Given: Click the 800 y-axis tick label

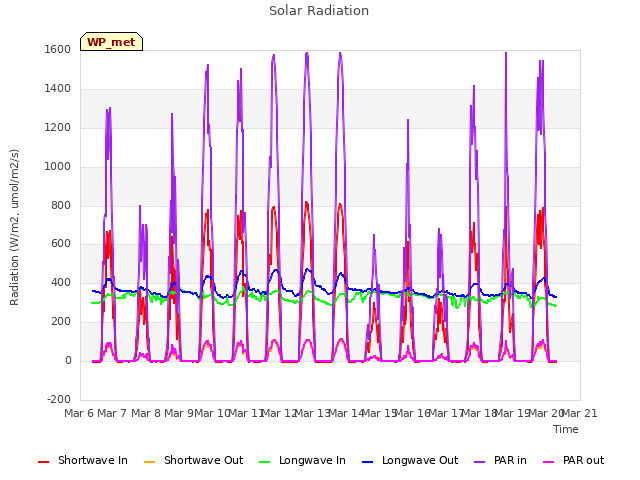Looking at the screenshot, I should tap(61, 205).
